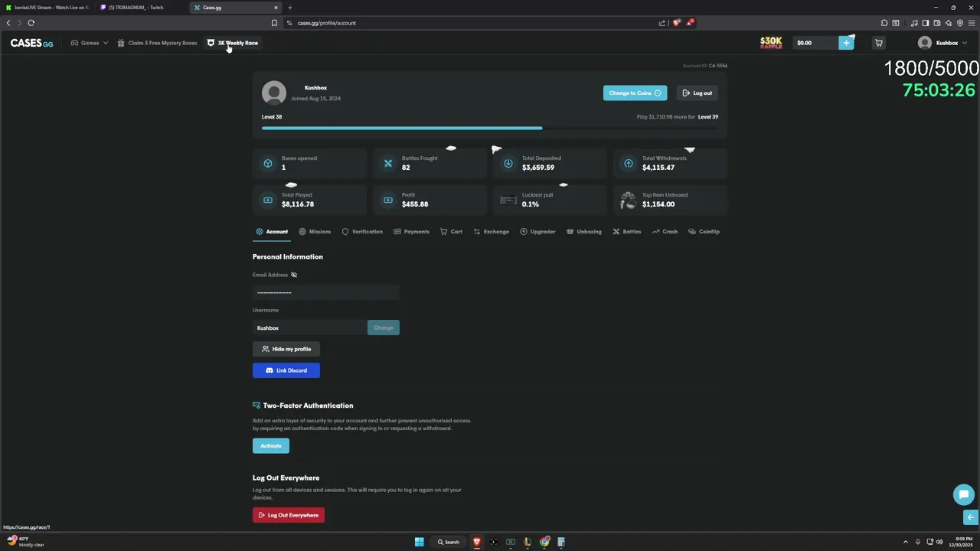980x551 pixels.
Task: Click the browser back arrow
Action: [x=8, y=23]
